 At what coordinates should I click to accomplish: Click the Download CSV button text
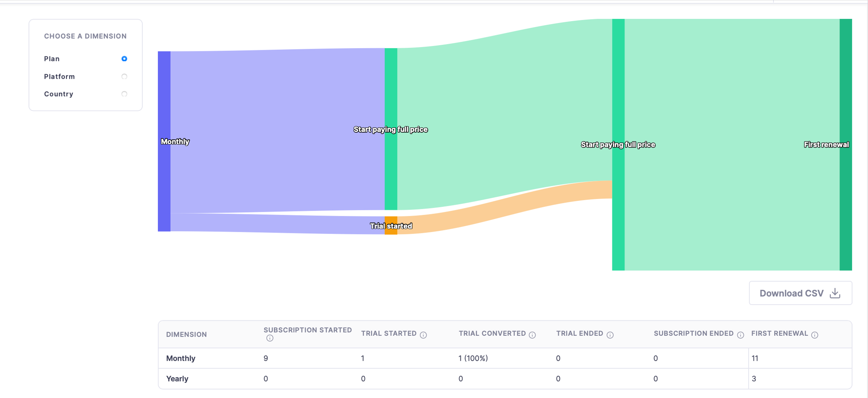[791, 293]
